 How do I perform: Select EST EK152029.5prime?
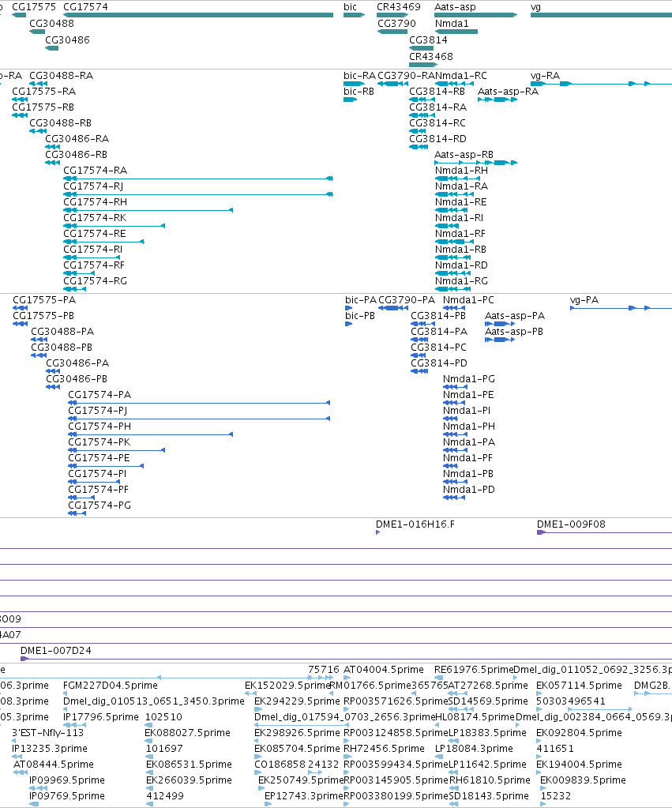click(x=287, y=686)
